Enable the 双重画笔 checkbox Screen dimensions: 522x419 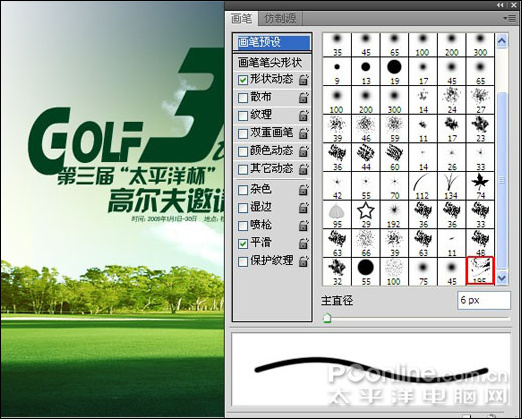(x=243, y=134)
